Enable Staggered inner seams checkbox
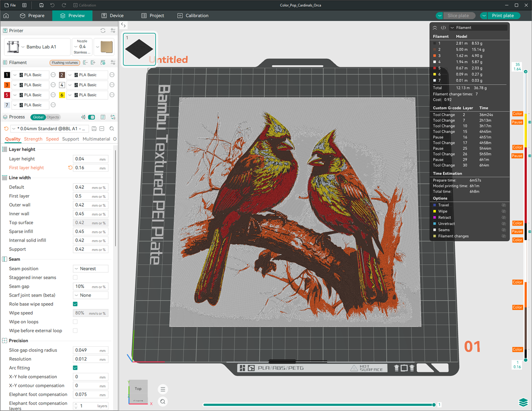Image resolution: width=532 pixels, height=411 pixels. (75, 278)
